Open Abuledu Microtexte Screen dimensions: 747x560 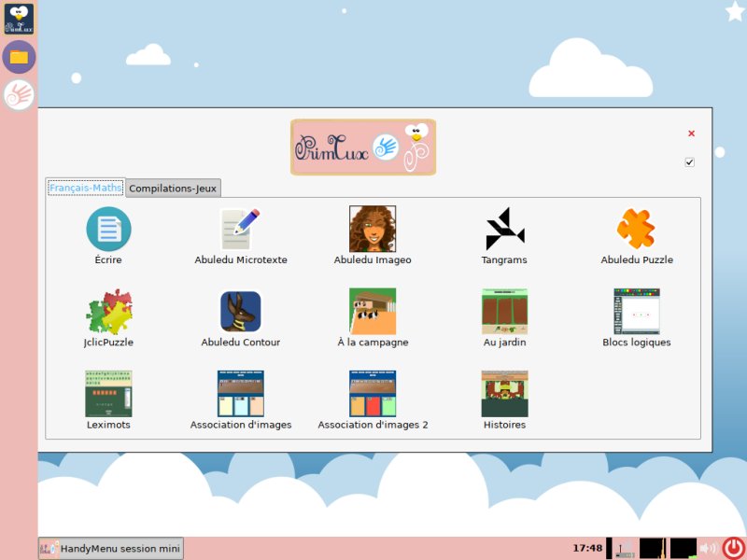pos(240,227)
